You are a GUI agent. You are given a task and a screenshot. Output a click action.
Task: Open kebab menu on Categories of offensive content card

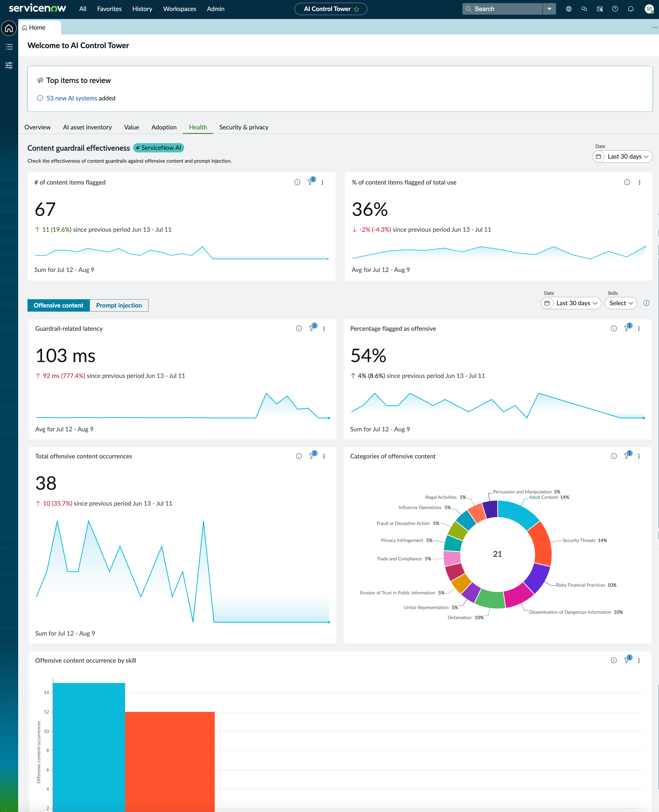[x=639, y=456]
